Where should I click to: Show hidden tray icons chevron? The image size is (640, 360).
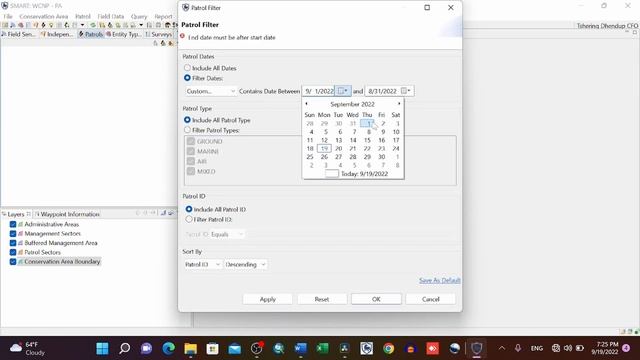pos(502,348)
